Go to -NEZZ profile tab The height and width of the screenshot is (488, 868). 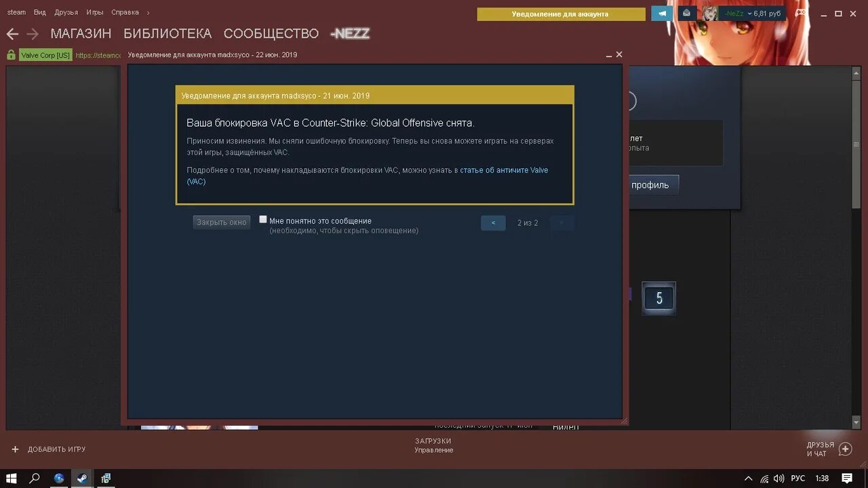click(x=350, y=33)
